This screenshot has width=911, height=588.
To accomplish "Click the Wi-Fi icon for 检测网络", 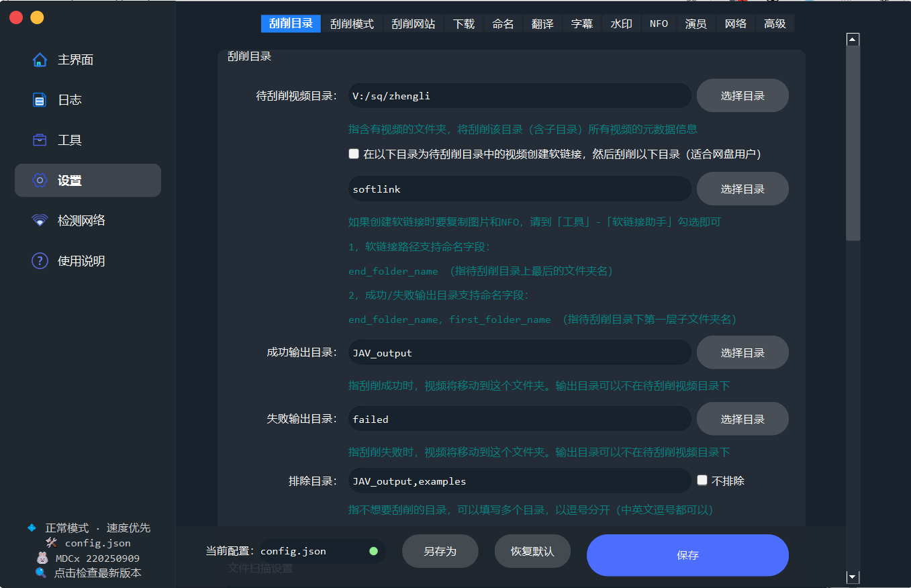I will [x=40, y=221].
